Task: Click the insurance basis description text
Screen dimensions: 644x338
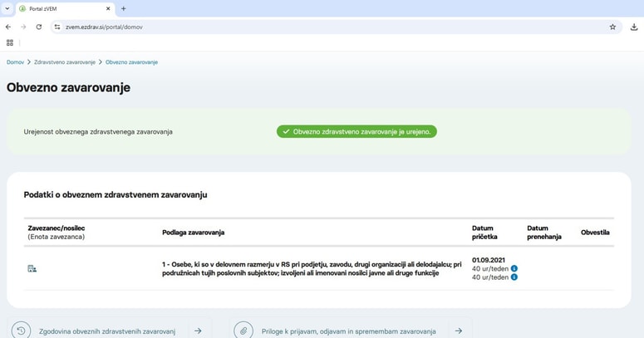Action: tap(312, 268)
